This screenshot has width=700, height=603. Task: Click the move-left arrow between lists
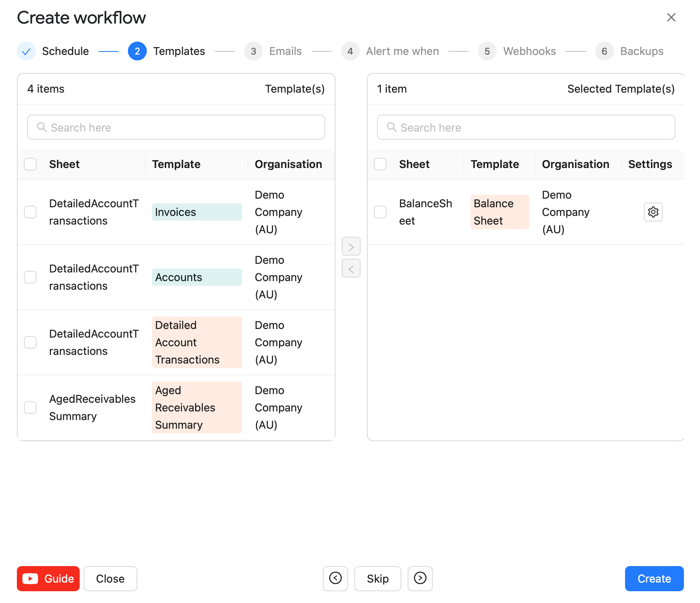(351, 269)
